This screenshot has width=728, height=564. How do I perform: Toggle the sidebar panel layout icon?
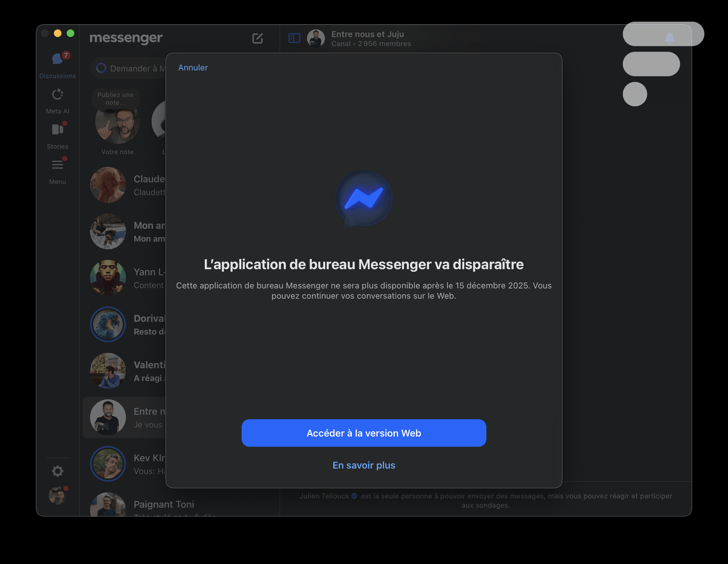294,38
